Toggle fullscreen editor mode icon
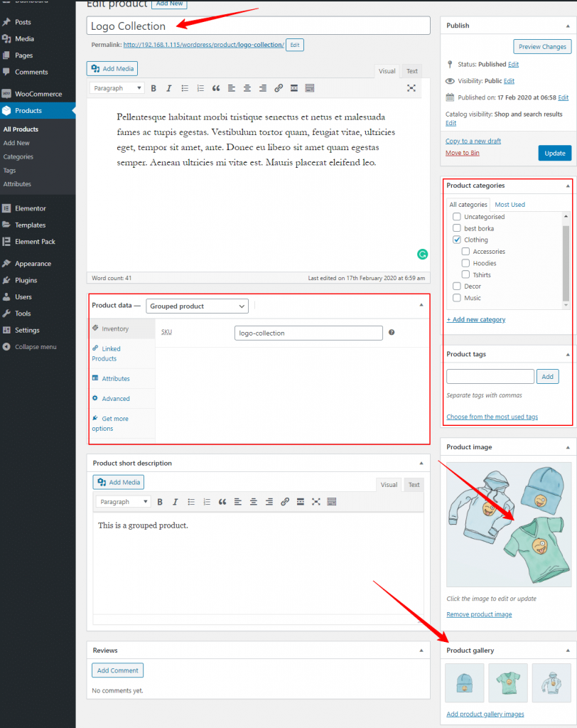Screen dimensions: 577x728 point(411,88)
